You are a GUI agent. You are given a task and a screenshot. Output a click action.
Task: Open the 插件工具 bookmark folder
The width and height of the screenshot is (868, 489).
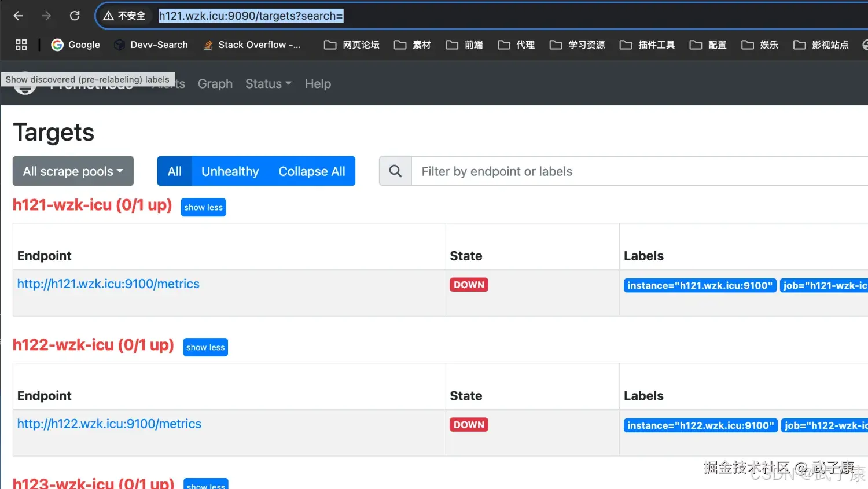648,45
